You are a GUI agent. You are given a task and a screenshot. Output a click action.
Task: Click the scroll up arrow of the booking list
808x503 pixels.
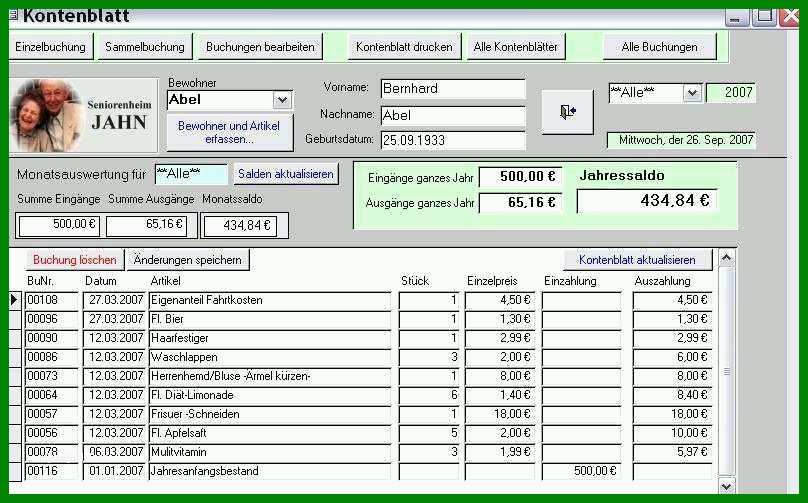point(726,257)
